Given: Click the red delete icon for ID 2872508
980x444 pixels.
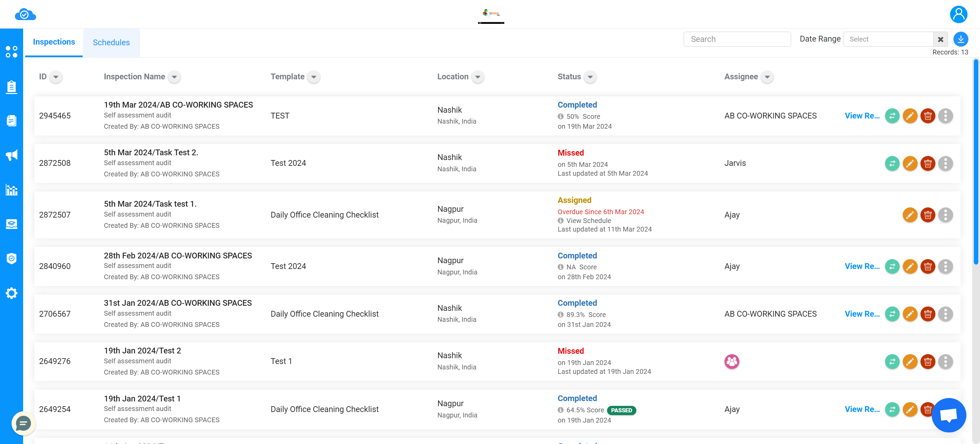Looking at the screenshot, I should 928,163.
